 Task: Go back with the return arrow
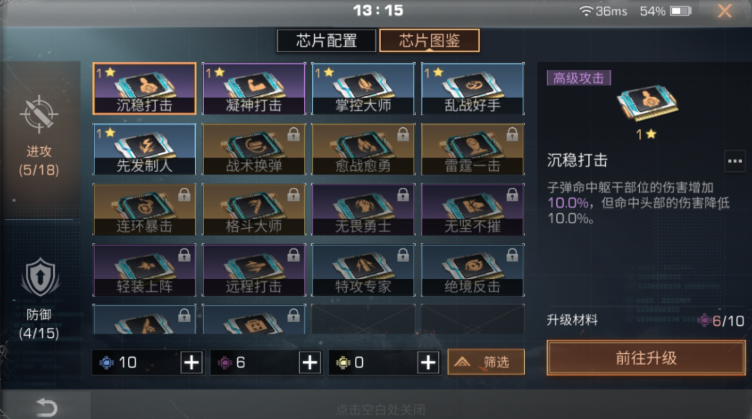(x=47, y=407)
